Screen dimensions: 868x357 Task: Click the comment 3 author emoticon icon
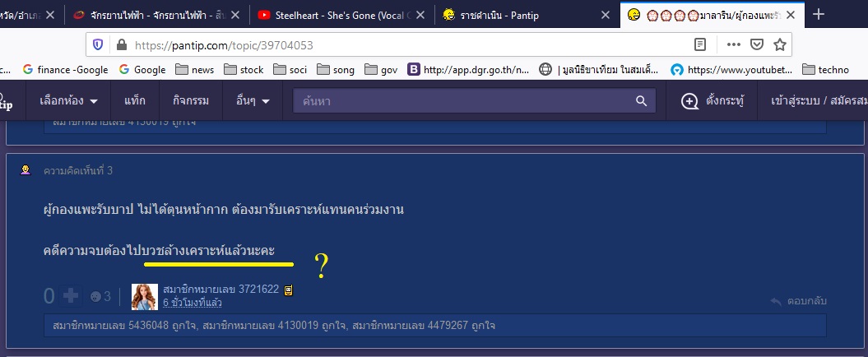(26, 170)
